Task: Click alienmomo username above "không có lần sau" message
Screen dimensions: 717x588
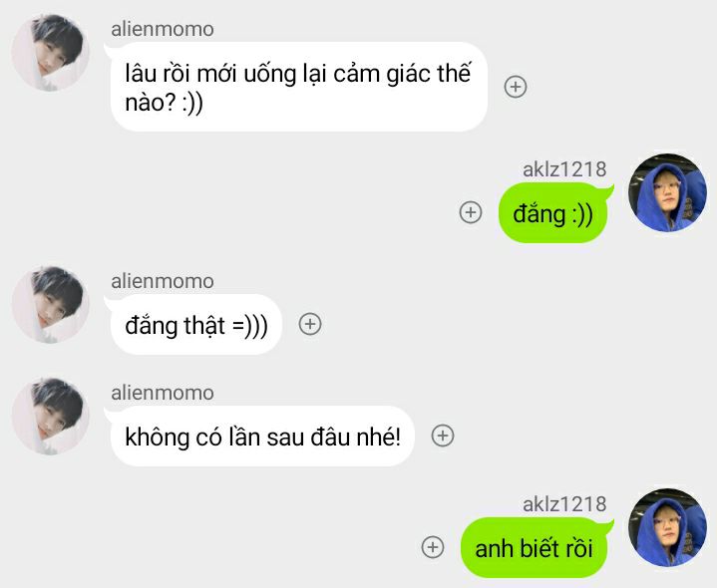Action: point(163,393)
